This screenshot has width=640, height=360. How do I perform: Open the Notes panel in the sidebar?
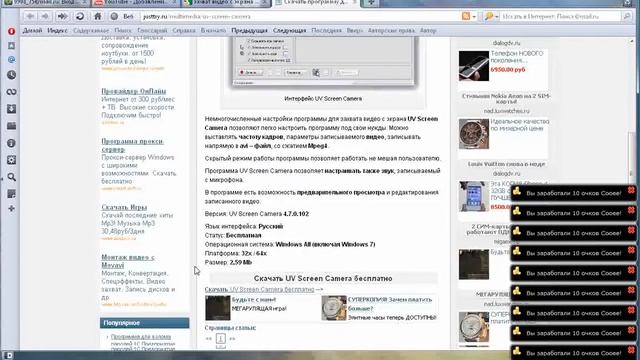tap(11, 194)
